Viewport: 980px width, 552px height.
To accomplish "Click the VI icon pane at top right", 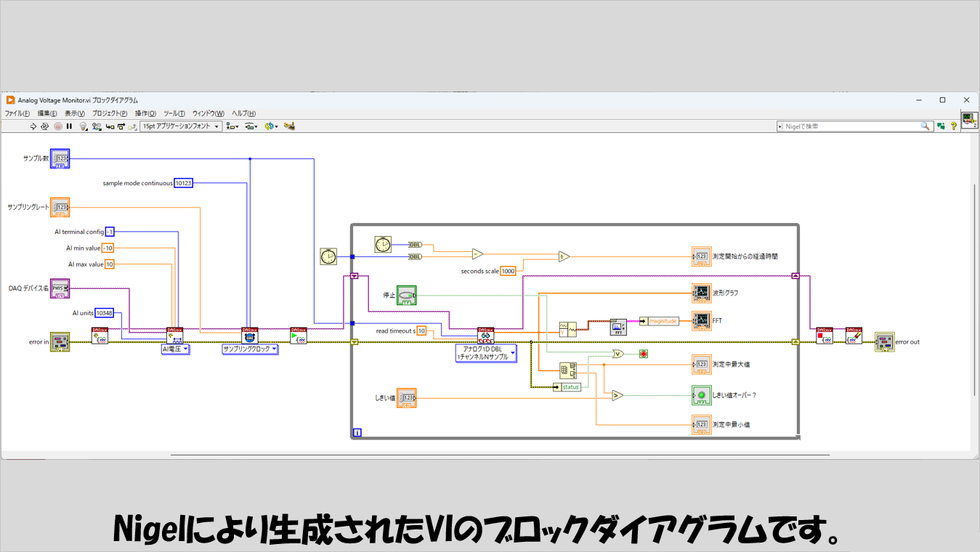I will pyautogui.click(x=969, y=121).
